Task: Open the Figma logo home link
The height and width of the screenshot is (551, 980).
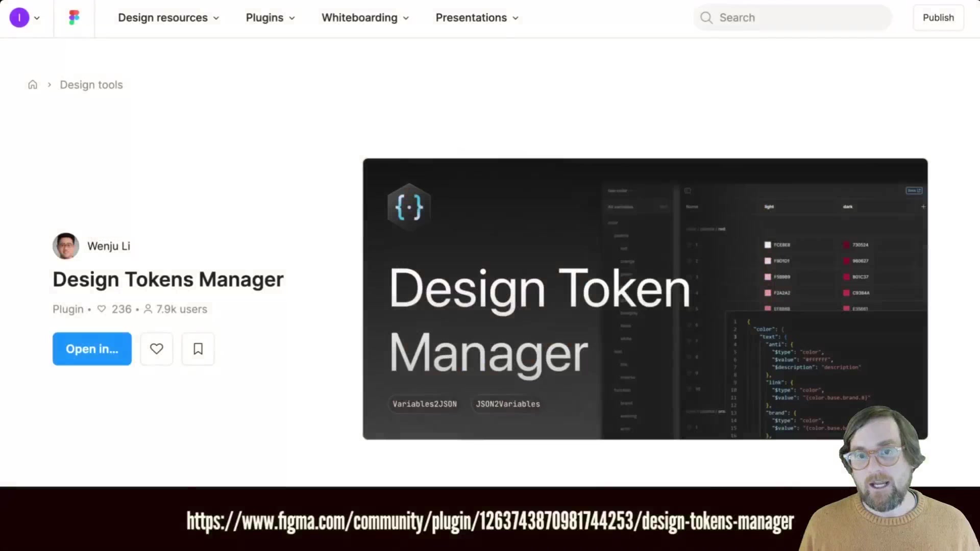Action: click(74, 18)
